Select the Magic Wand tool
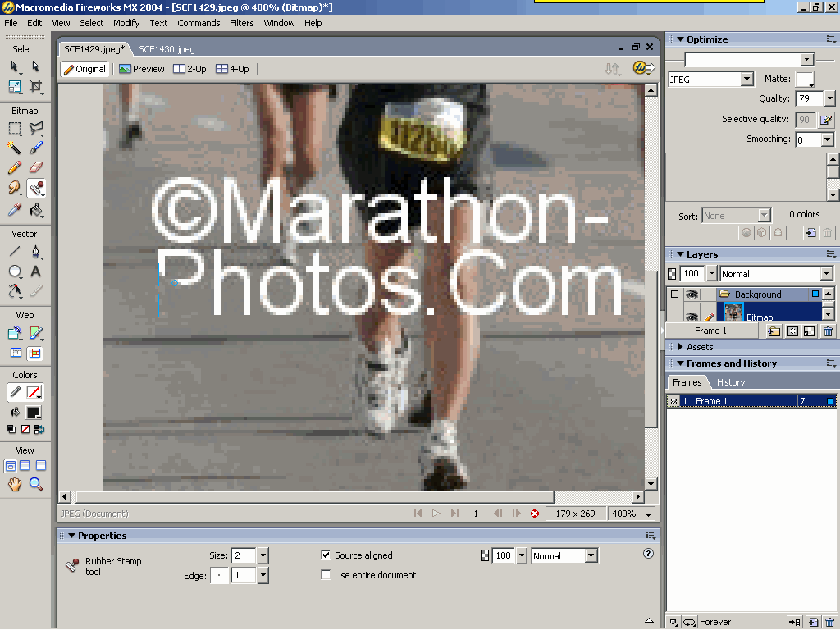 pyautogui.click(x=15, y=148)
